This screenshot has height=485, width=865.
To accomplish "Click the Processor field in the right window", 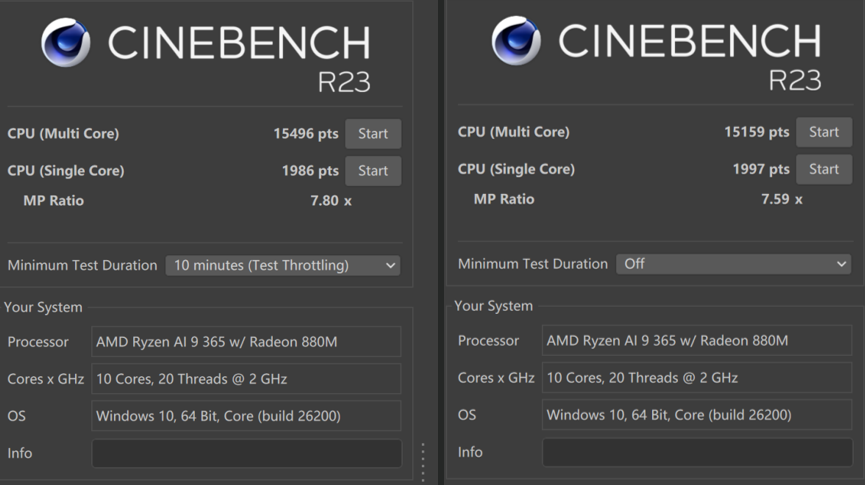I will coord(697,340).
